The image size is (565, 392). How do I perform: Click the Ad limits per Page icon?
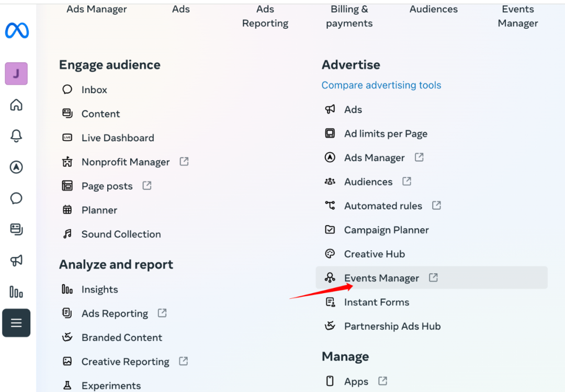tap(330, 133)
